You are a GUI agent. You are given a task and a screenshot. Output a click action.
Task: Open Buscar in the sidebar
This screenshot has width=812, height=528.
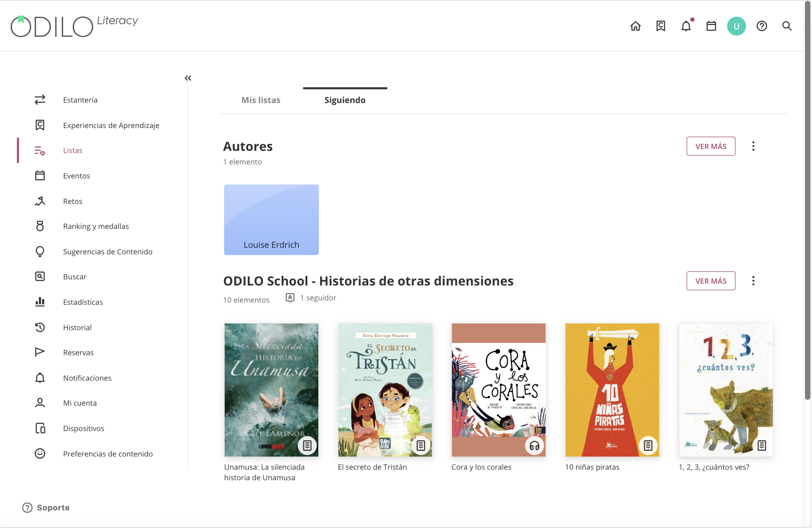(75, 277)
